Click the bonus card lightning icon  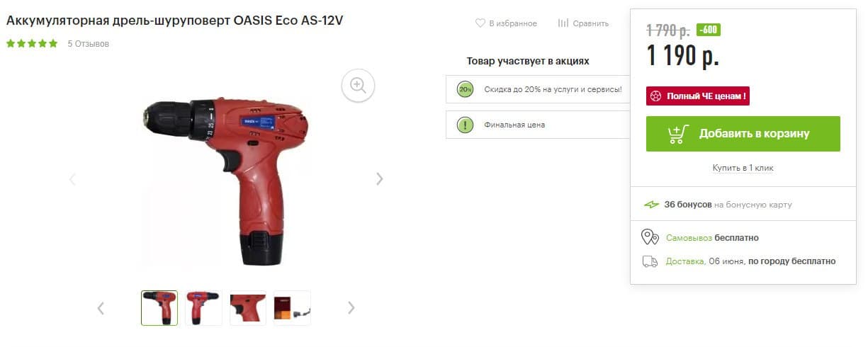[x=651, y=205]
